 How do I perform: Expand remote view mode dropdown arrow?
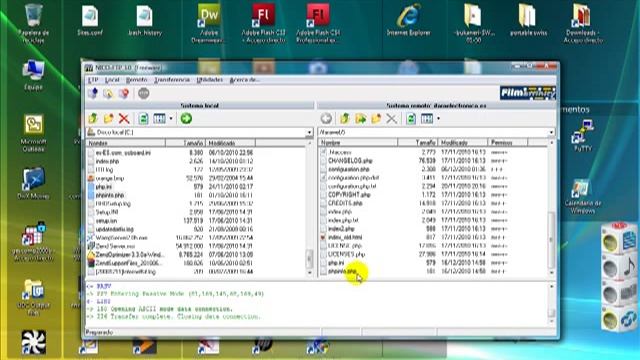439,119
